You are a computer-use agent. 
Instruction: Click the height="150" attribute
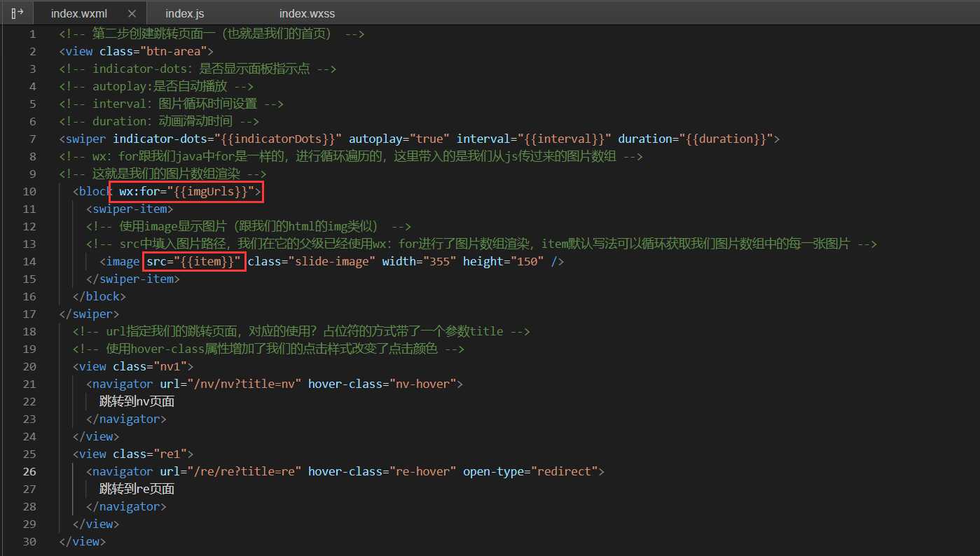click(x=503, y=261)
